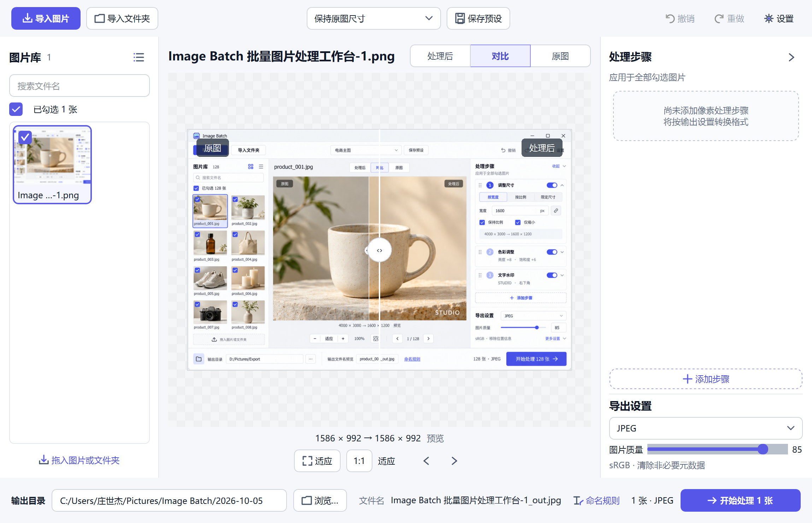812x523 pixels.
Task: Click the compare divider handle in preview
Action: click(379, 250)
